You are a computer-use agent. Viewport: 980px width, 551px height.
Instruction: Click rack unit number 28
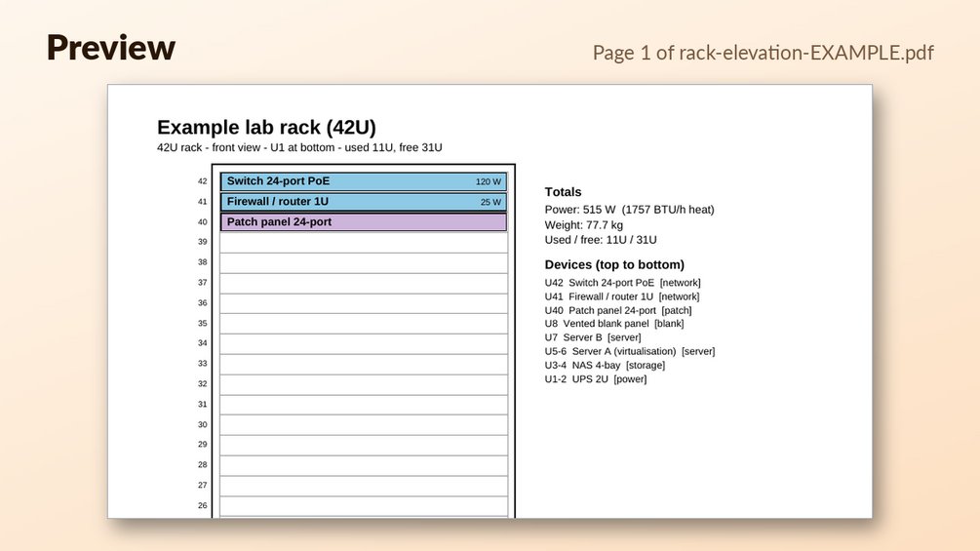203,465
